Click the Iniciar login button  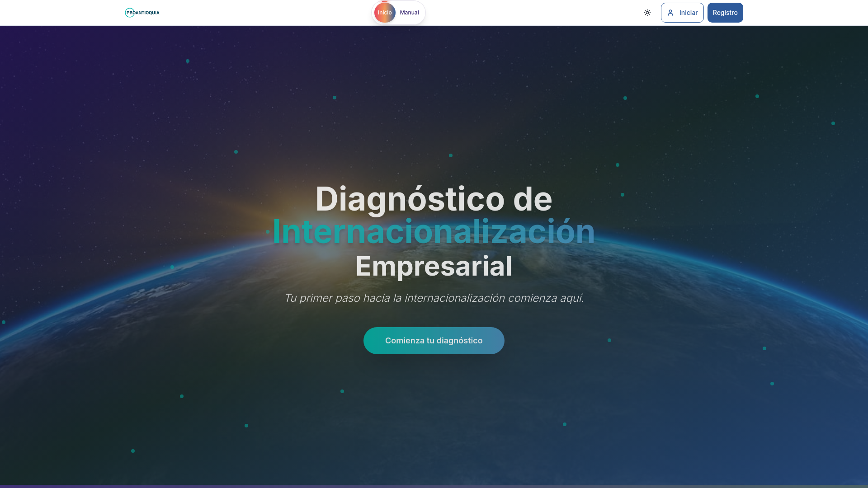coord(682,13)
